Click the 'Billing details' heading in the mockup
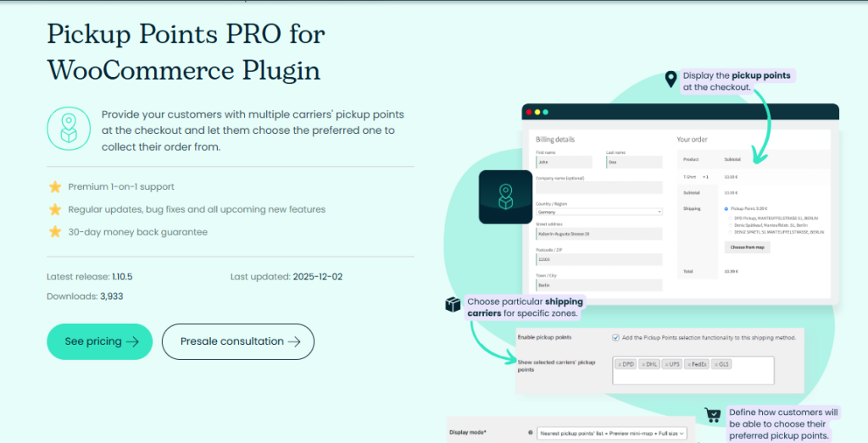This screenshot has width=868, height=443. coord(555,140)
